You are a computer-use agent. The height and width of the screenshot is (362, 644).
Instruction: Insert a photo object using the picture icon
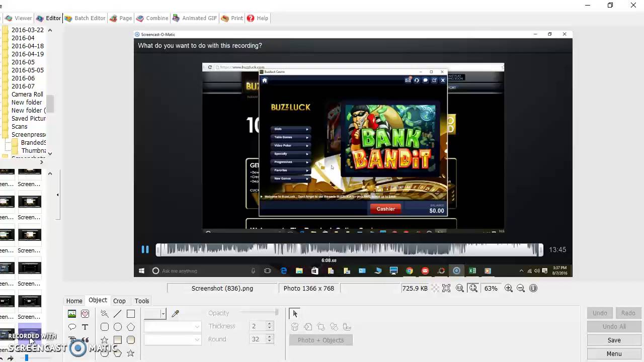72,314
